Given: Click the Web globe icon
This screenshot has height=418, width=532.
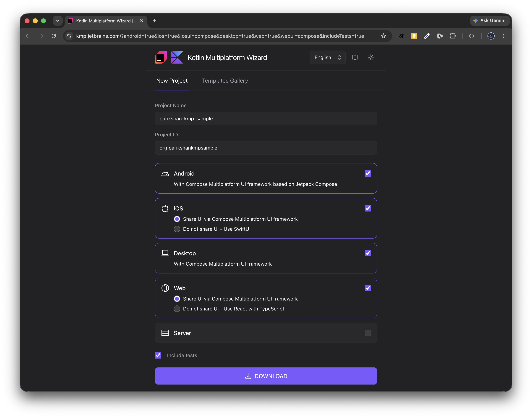Looking at the screenshot, I should click(x=165, y=288).
